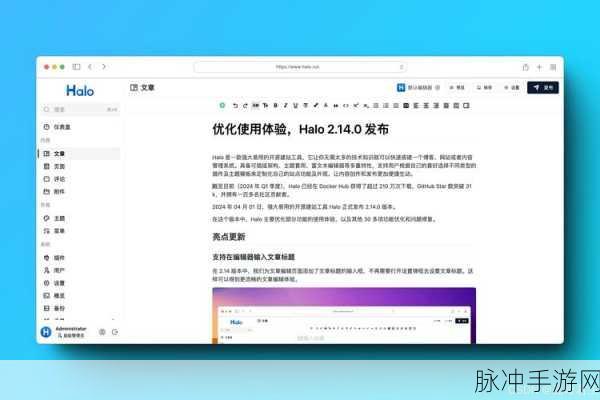
Task: Toggle underline formatting
Action: [x=295, y=106]
